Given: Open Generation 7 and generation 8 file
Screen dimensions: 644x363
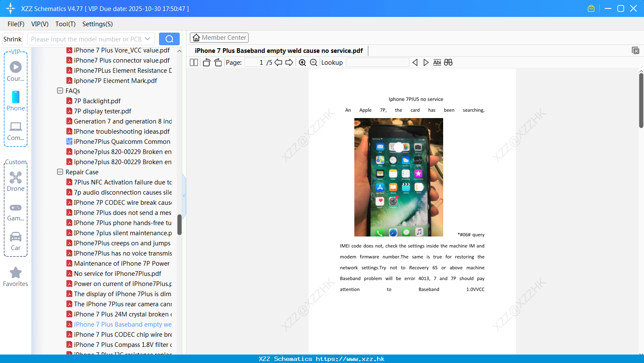Looking at the screenshot, I should (x=119, y=121).
